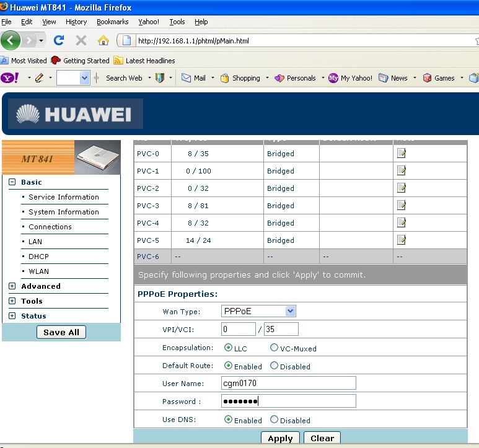Open the System Information link
Screen dimensions: 479x448
point(64,212)
